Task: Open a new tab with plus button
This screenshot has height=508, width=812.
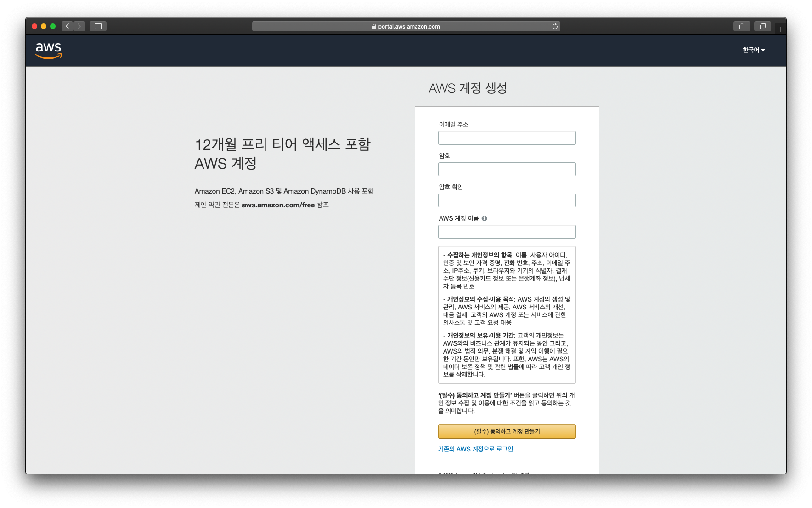Action: click(x=780, y=29)
